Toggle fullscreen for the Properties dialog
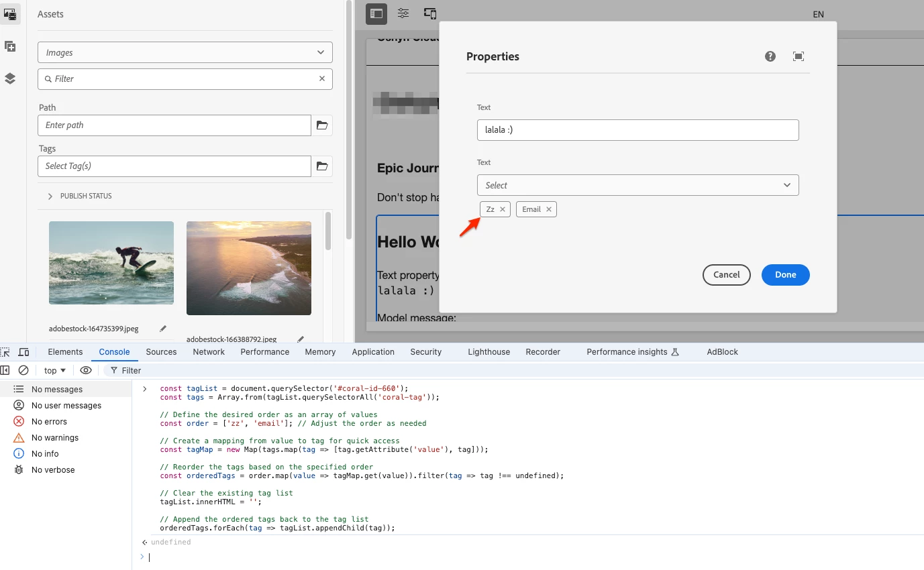 pyautogui.click(x=799, y=56)
